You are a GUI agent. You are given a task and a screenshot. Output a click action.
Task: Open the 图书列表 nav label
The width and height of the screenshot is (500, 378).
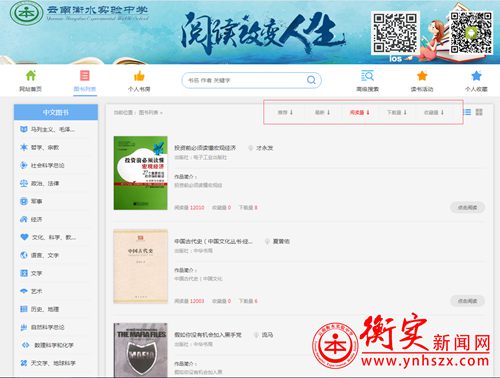pyautogui.click(x=85, y=89)
